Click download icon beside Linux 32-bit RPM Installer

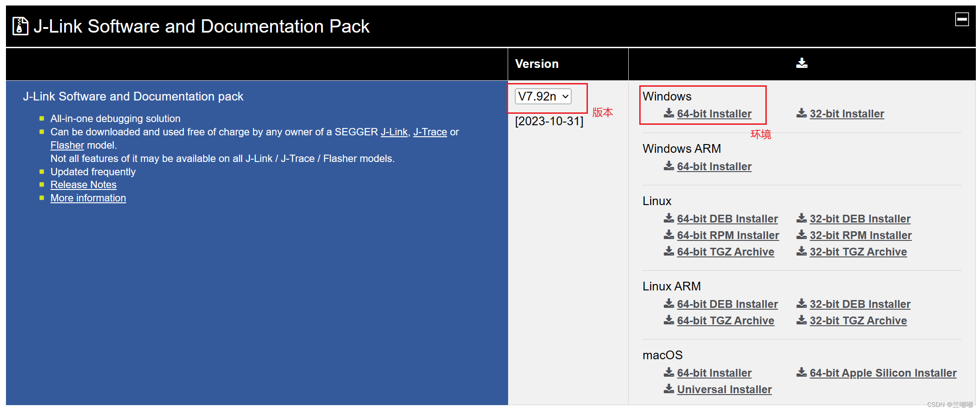point(802,234)
